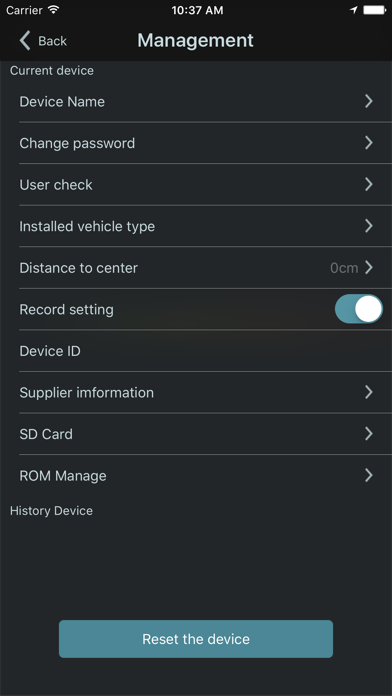
Task: Tap Installed vehicle type chevron
Action: [368, 226]
